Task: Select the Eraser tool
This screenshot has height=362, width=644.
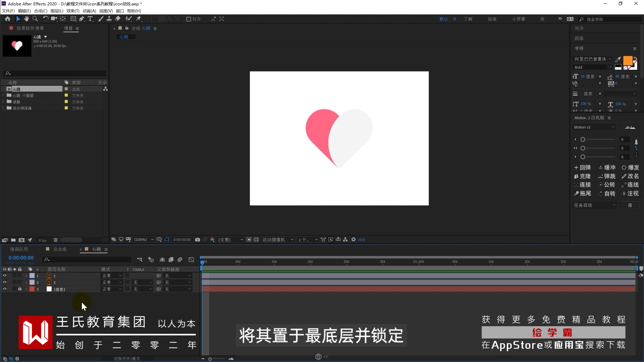Action: 118,19
